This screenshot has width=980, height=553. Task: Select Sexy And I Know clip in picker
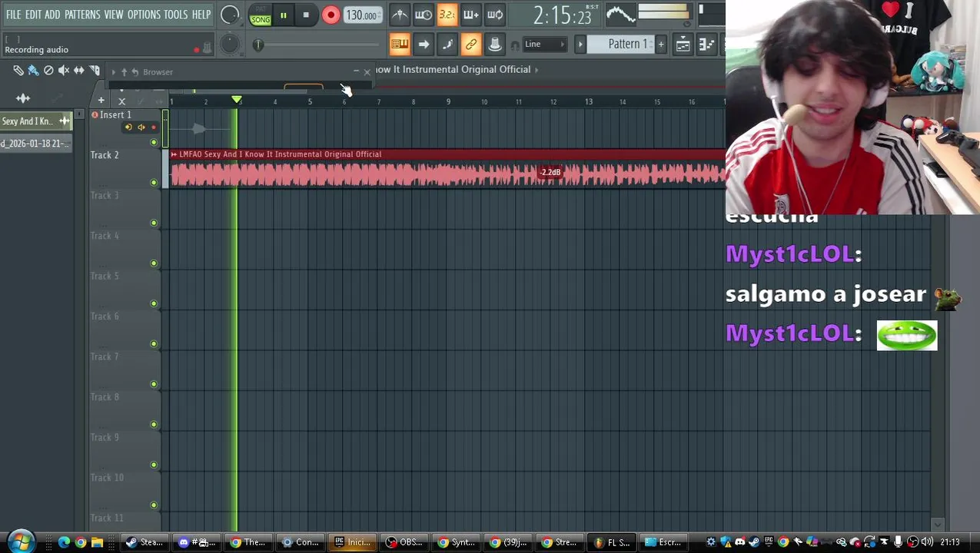35,121
